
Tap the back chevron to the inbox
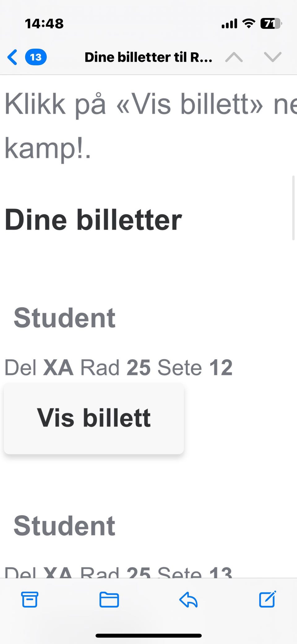[12, 57]
